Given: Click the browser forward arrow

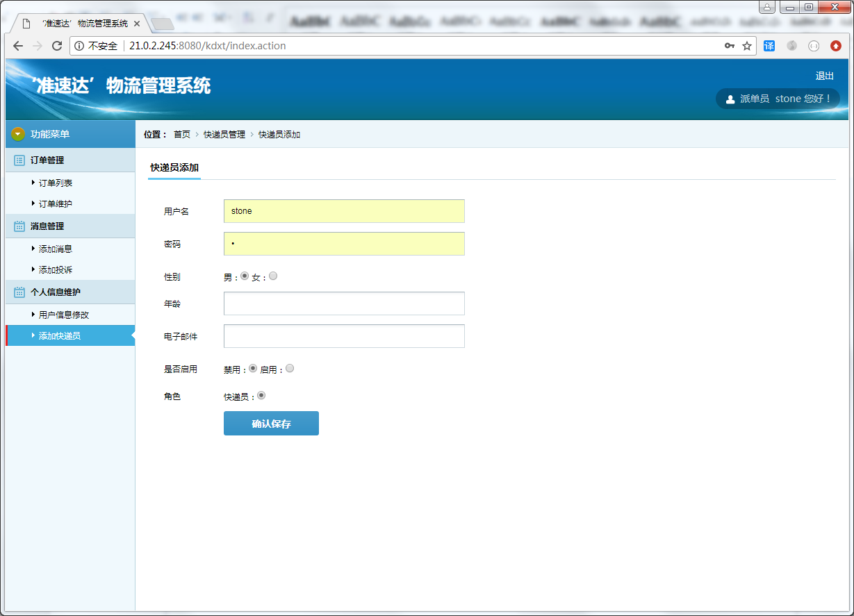Looking at the screenshot, I should [38, 46].
